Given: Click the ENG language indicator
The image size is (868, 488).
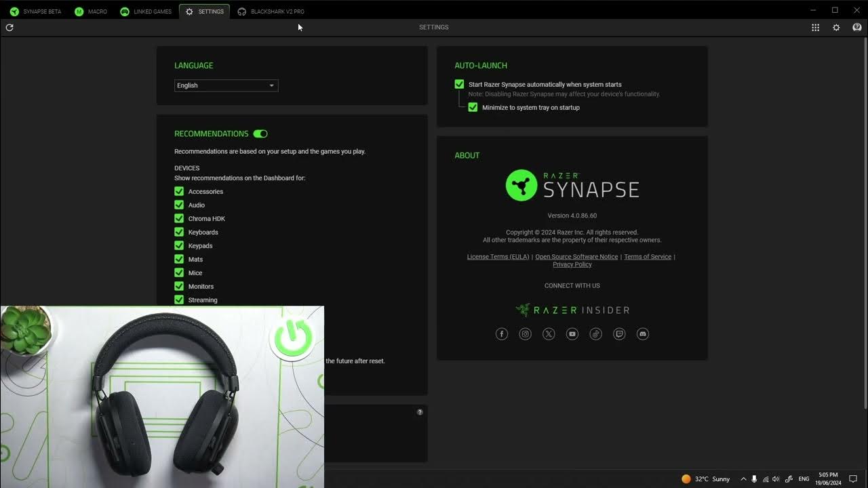Looking at the screenshot, I should (x=804, y=479).
